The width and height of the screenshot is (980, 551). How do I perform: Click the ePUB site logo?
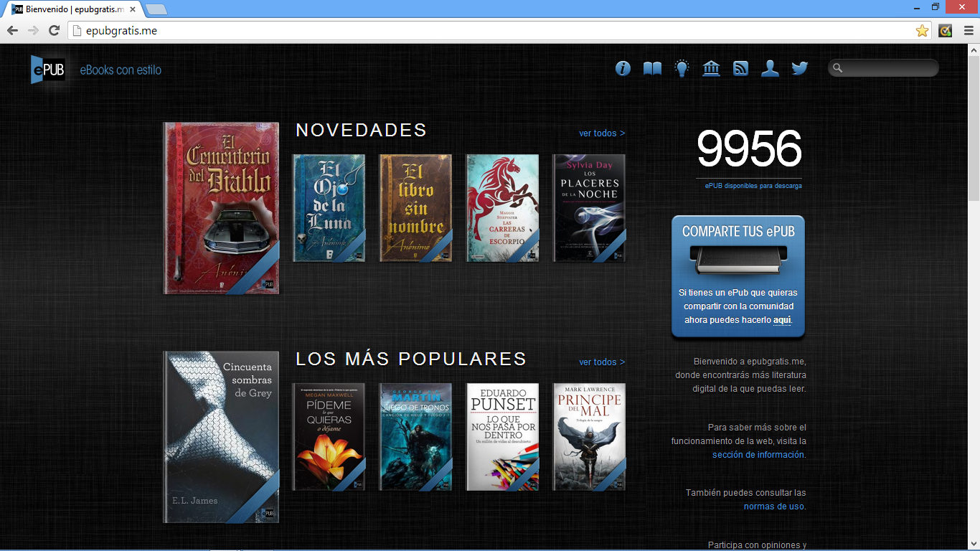click(48, 70)
